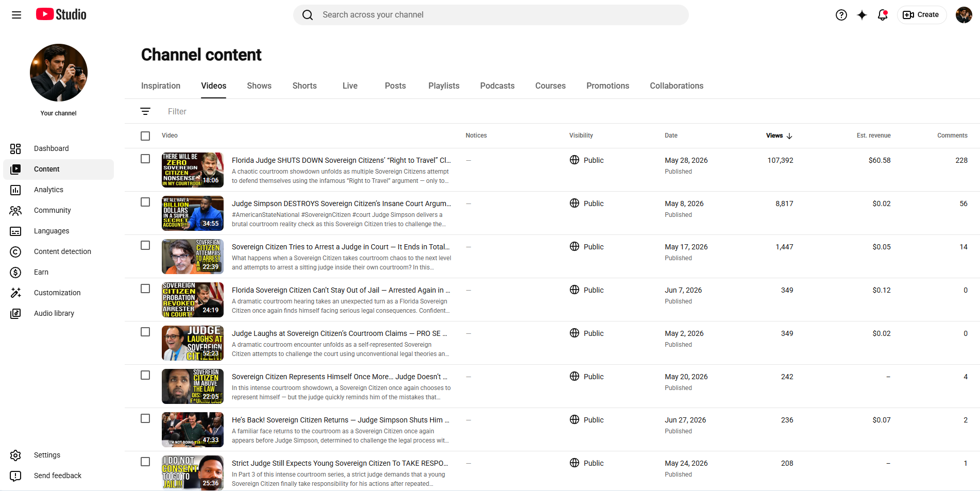Image resolution: width=980 pixels, height=491 pixels.
Task: Check the Judge Laughs video checkbox
Action: click(145, 332)
